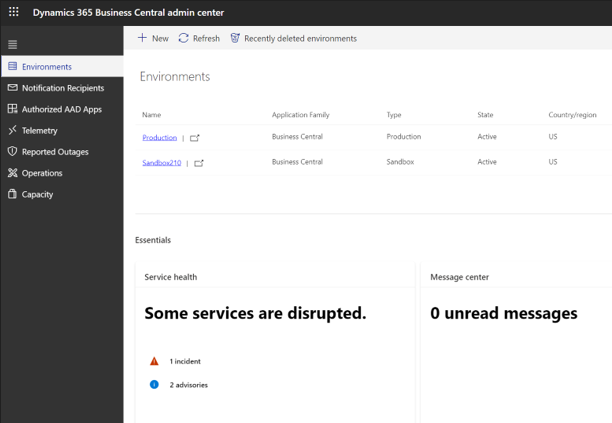Click Business Central in Sandbox210 row
Image resolution: width=612 pixels, height=423 pixels.
[x=297, y=162]
